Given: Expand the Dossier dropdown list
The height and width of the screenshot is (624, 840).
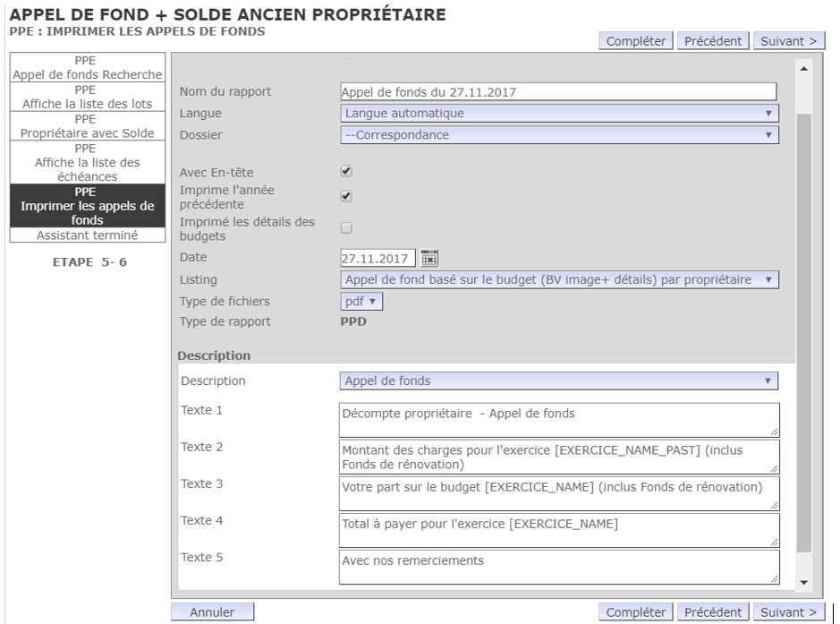Looking at the screenshot, I should [559, 135].
